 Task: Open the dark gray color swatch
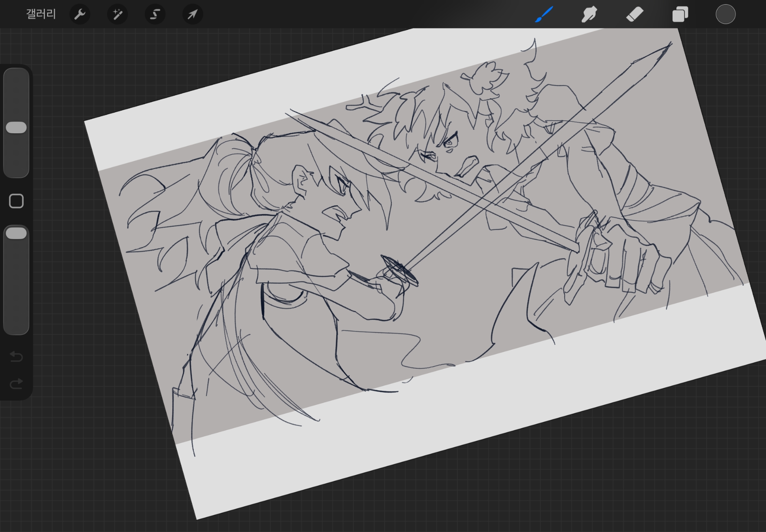[725, 15]
